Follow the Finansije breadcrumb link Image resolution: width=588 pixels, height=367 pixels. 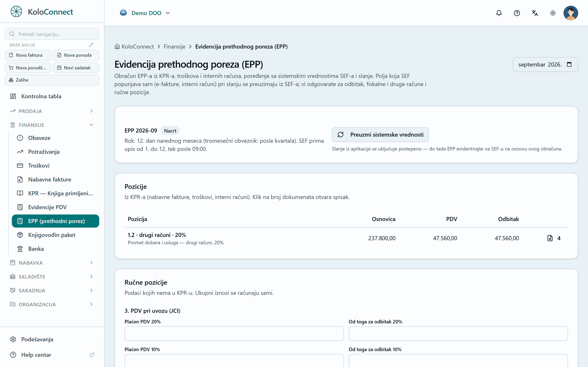tap(174, 47)
